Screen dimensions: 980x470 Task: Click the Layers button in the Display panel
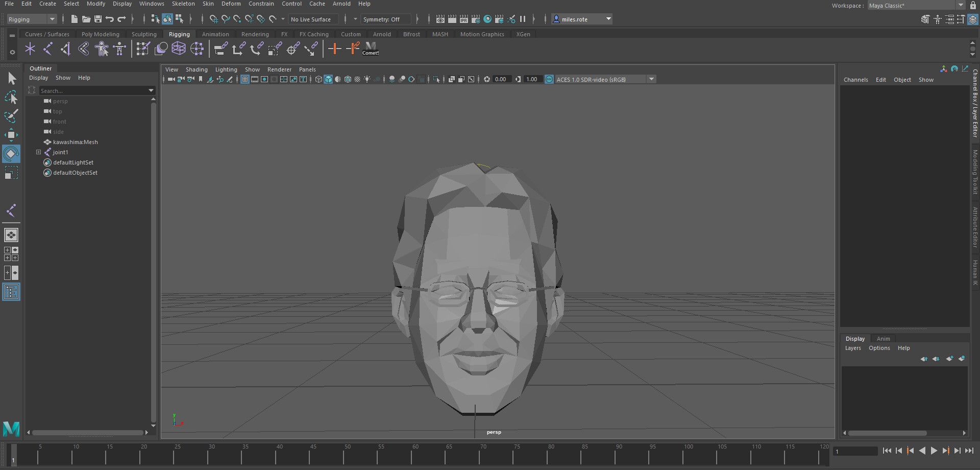pos(853,348)
